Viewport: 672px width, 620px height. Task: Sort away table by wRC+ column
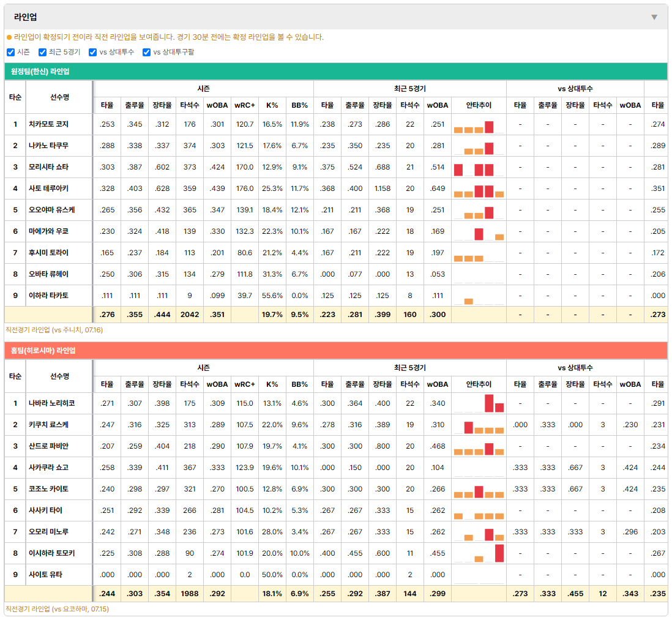tap(245, 105)
